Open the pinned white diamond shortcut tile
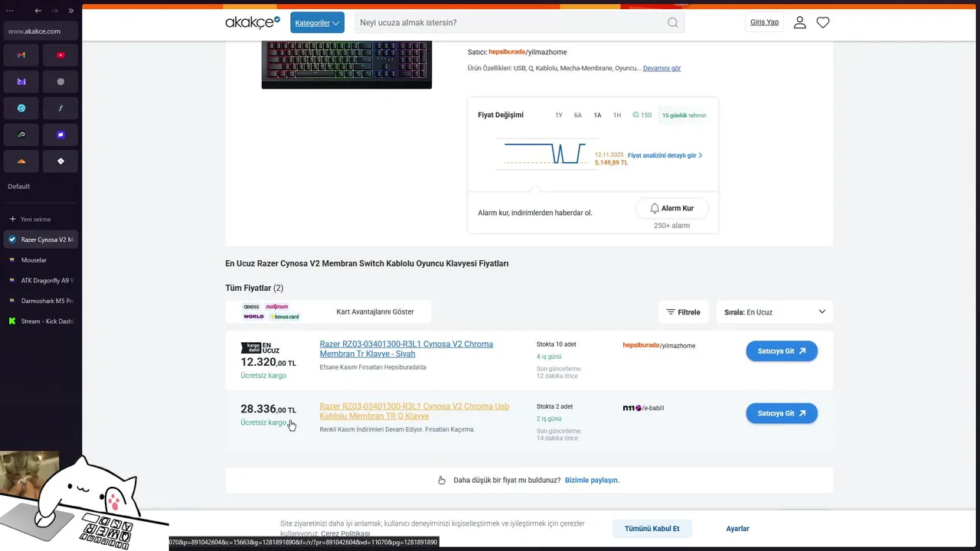The width and height of the screenshot is (980, 551). click(60, 161)
